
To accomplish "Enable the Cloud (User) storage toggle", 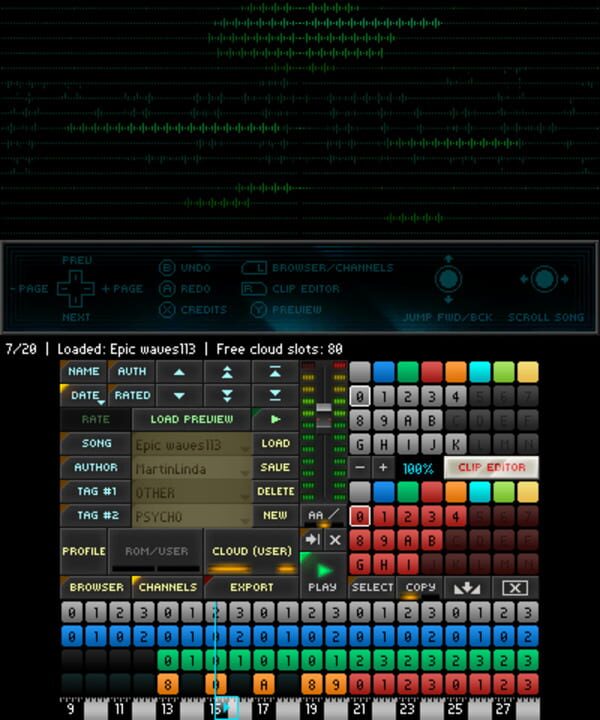I will tap(252, 551).
